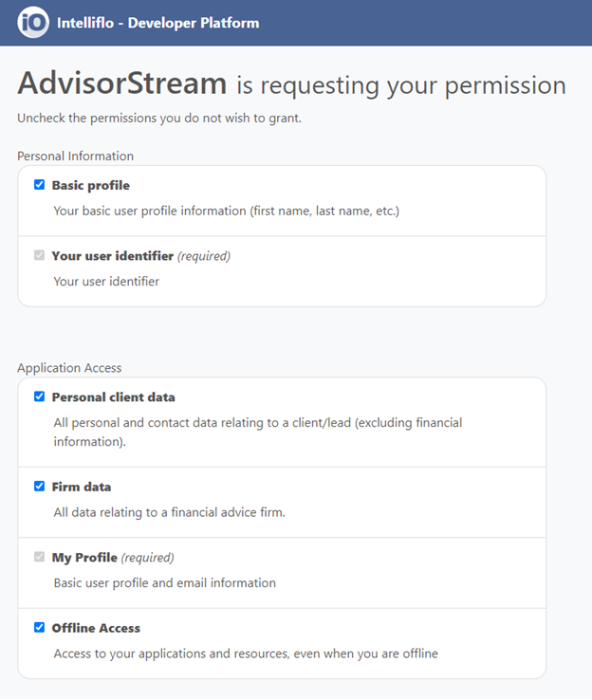Click the Personal client data label
This screenshot has width=592, height=700.
[x=114, y=397]
